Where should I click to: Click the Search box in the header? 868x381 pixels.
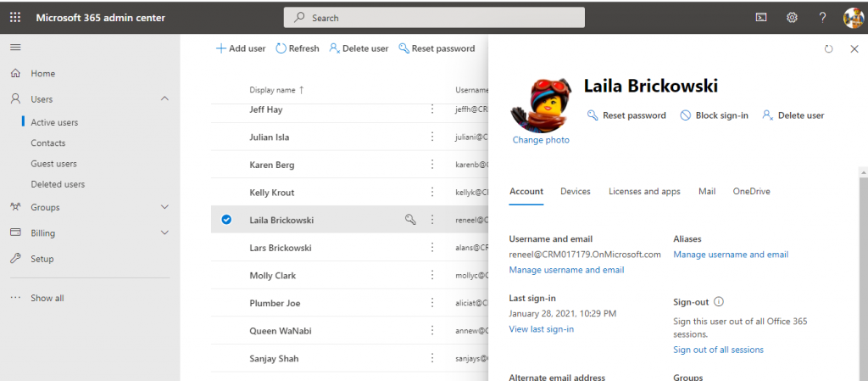(434, 18)
